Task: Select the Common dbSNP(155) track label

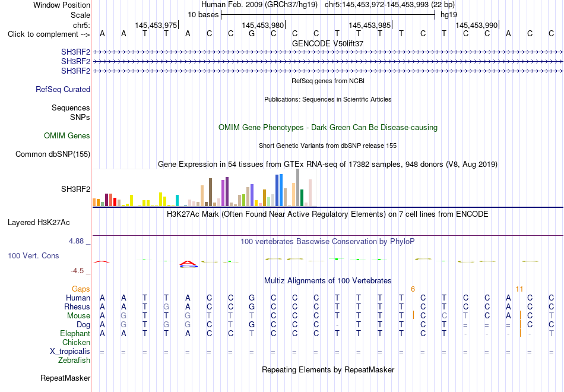Action: click(53, 154)
